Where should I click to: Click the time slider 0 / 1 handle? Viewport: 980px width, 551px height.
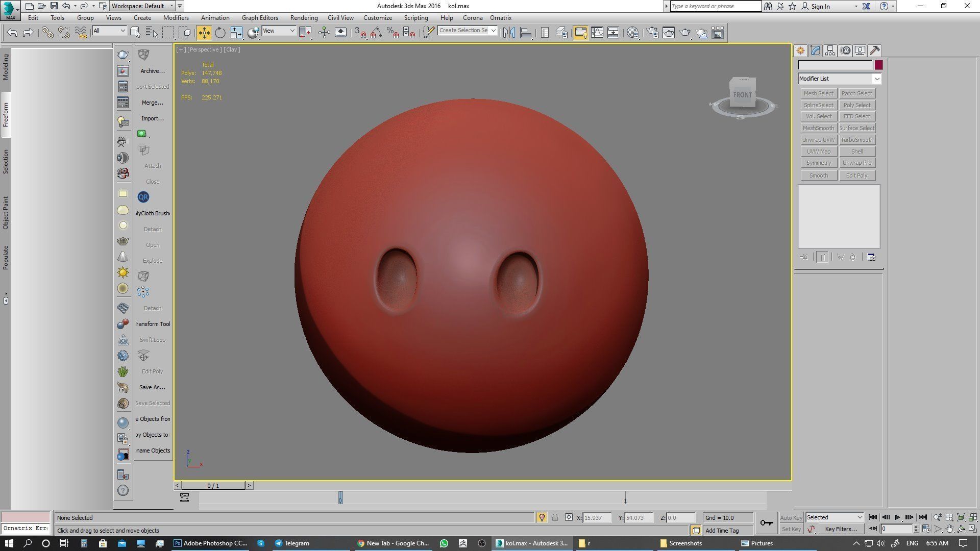213,486
